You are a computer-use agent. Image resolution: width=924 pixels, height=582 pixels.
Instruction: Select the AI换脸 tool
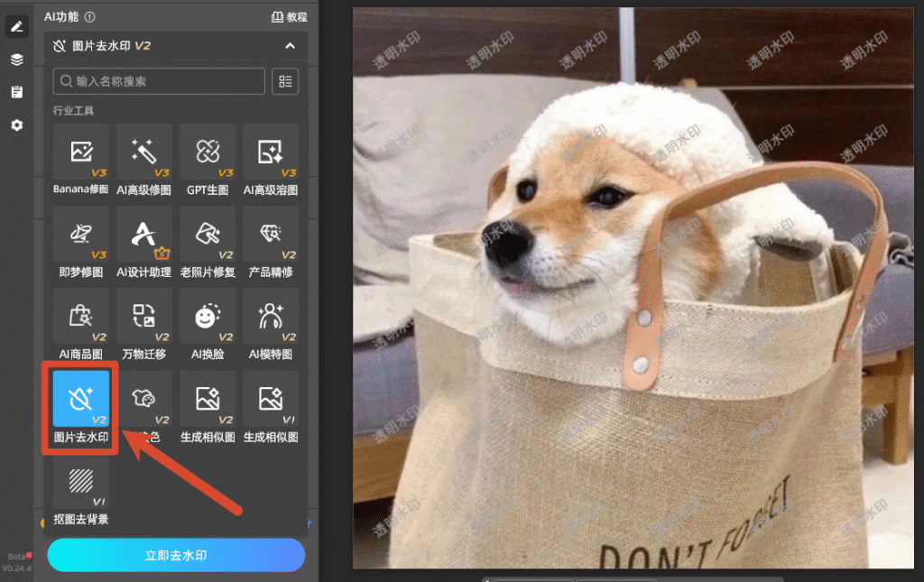click(208, 325)
